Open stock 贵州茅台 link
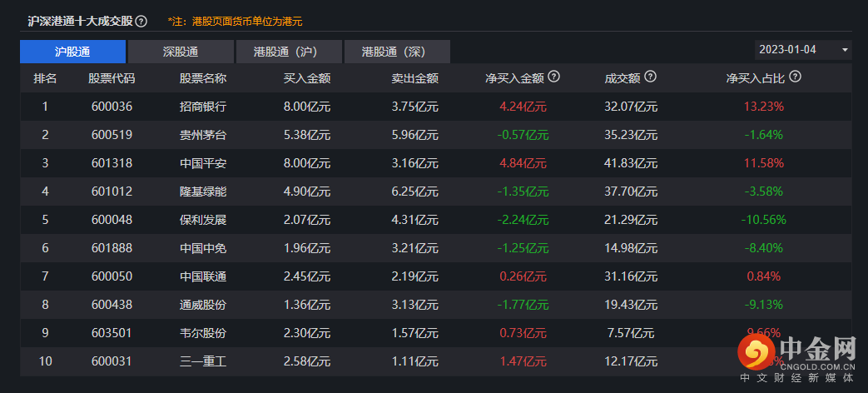868x393 pixels. point(203,135)
